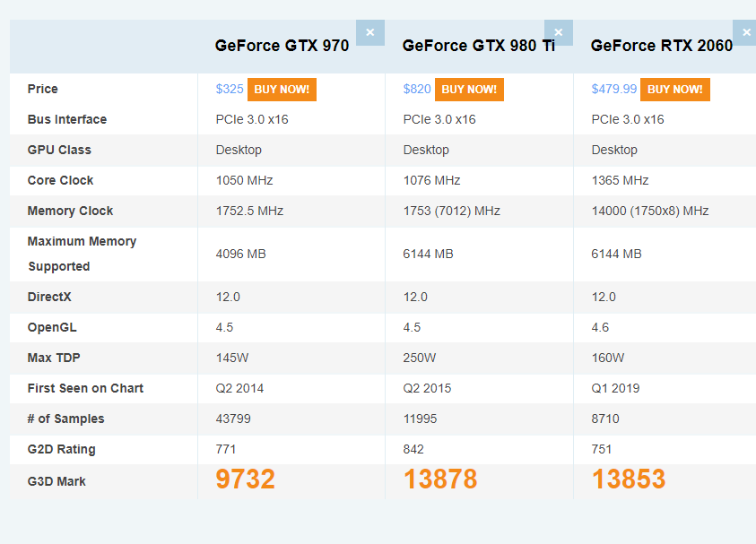This screenshot has height=544, width=756.
Task: Click the Maximum Memory Supported row label
Action: tap(82, 254)
